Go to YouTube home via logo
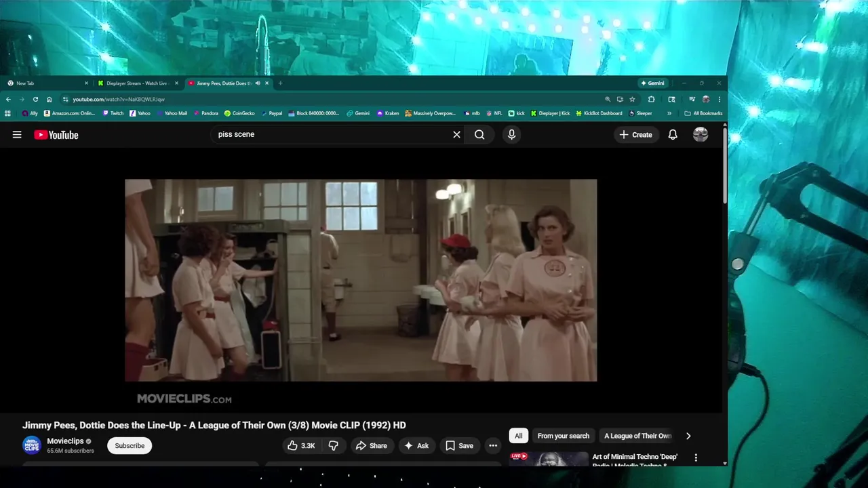Viewport: 868px width, 488px height. point(56,135)
